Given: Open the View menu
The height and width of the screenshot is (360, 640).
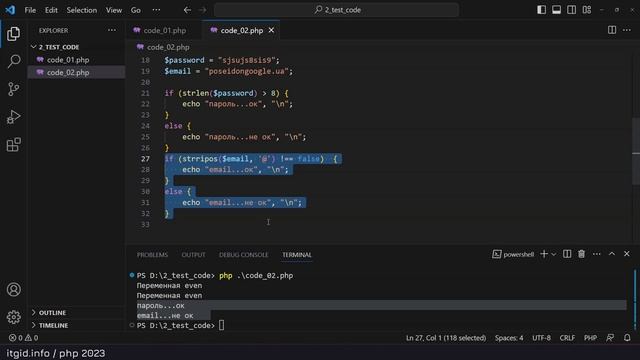Looking at the screenshot, I should [x=114, y=10].
